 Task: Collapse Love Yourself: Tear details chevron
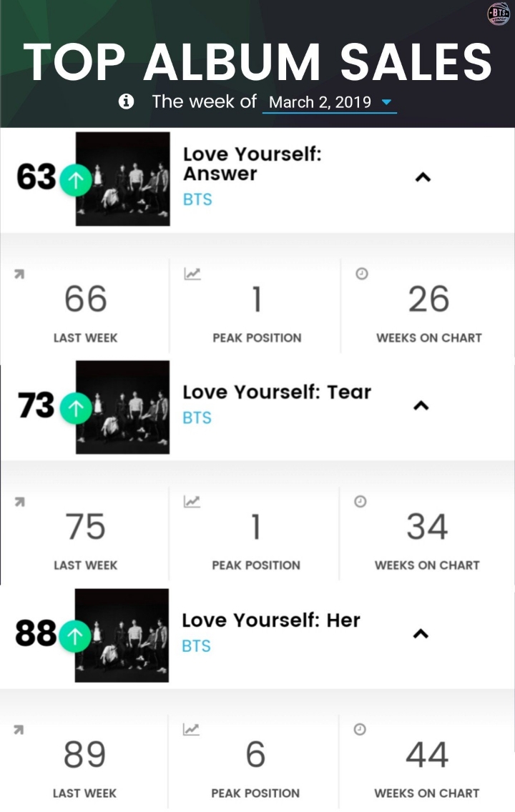click(421, 405)
